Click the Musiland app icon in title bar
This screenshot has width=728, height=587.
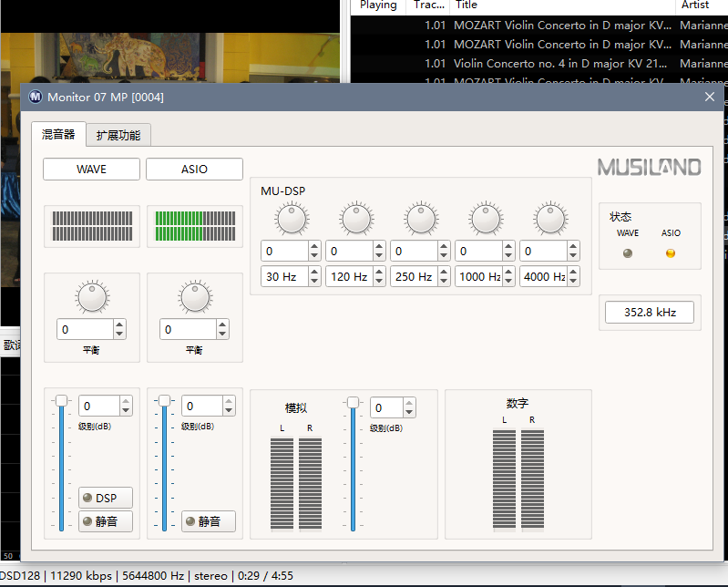[36, 98]
